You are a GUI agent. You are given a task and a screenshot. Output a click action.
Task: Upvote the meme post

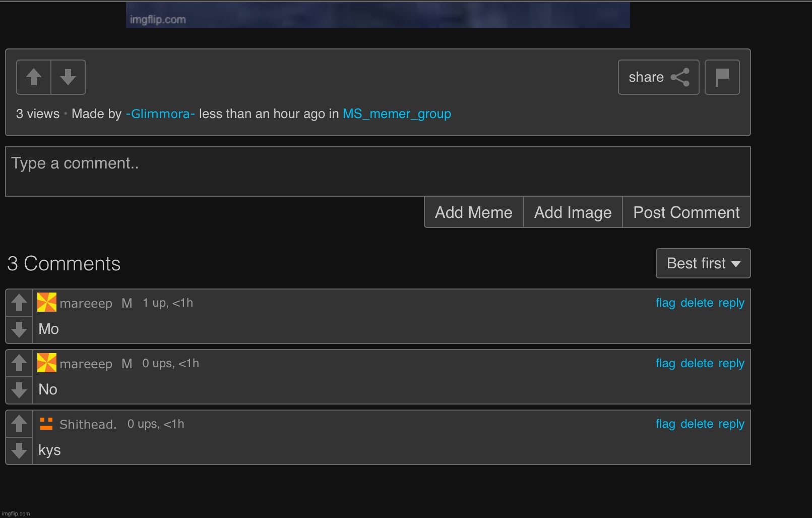click(34, 77)
